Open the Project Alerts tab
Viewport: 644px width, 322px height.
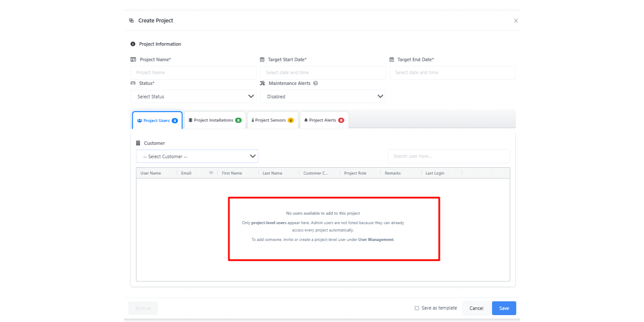[x=324, y=120]
